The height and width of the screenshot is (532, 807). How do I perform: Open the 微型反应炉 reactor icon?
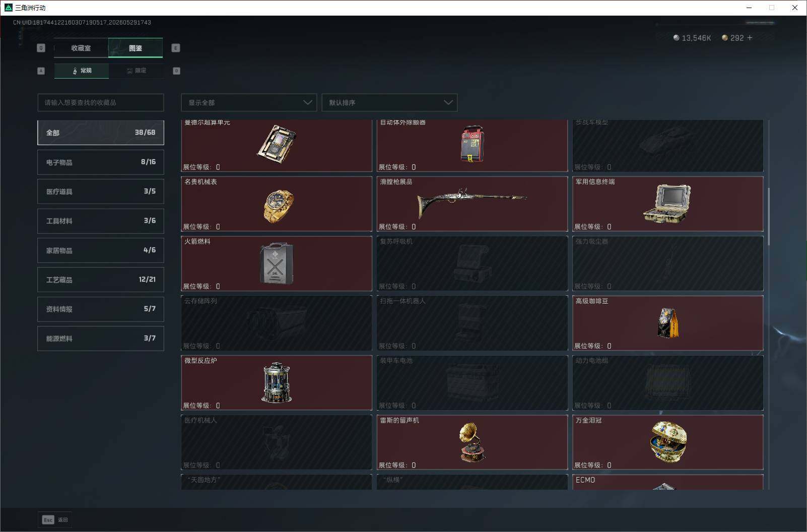tap(277, 382)
